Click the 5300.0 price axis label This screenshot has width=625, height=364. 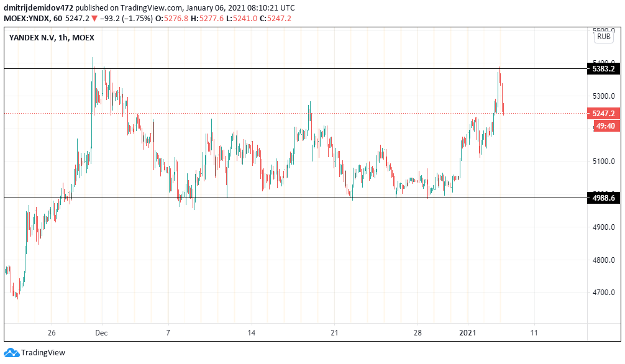pyautogui.click(x=603, y=96)
